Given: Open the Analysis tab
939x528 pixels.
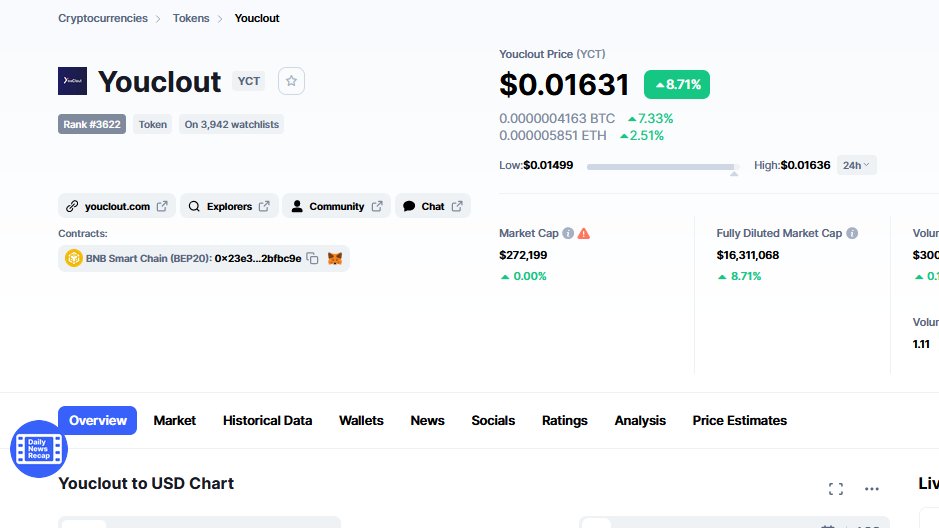Looking at the screenshot, I should pos(640,420).
